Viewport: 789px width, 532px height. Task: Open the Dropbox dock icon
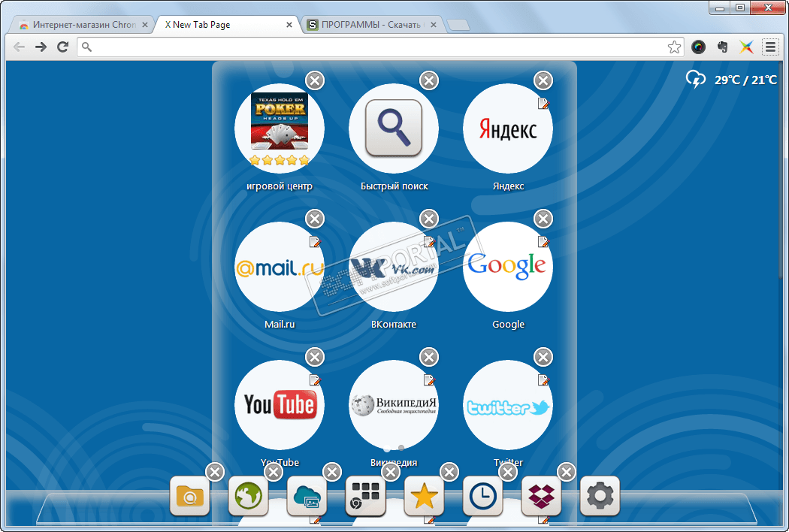coord(541,496)
